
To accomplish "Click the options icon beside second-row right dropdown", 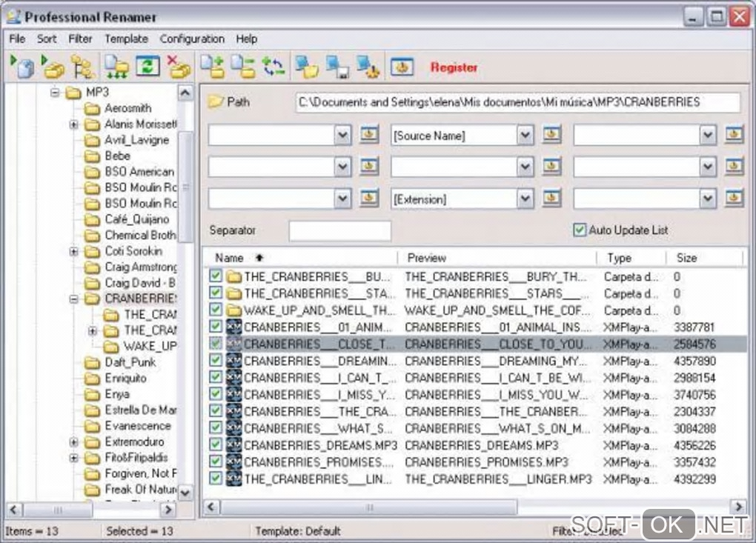I will point(735,166).
